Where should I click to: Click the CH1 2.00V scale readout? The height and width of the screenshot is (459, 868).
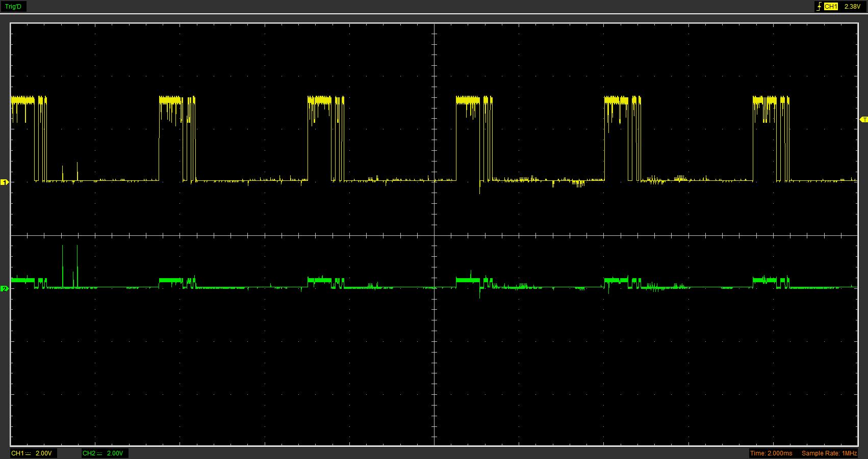pyautogui.click(x=43, y=453)
